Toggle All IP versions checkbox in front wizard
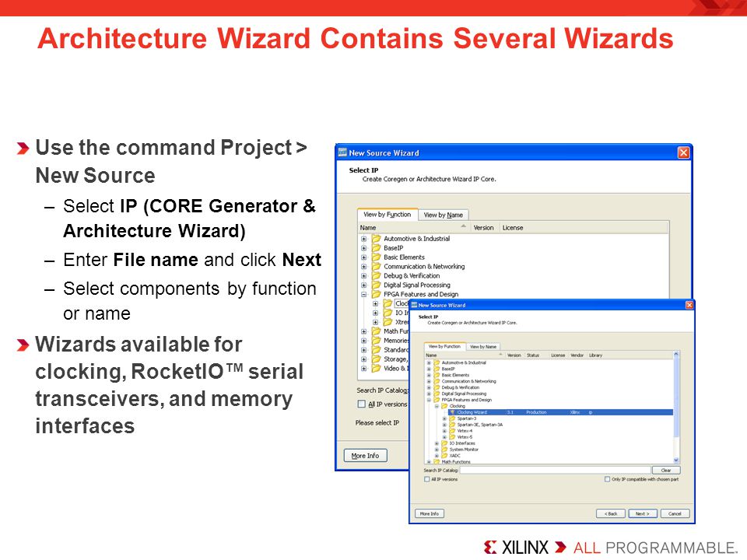Image resolution: width=747 pixels, height=560 pixels. (x=427, y=480)
